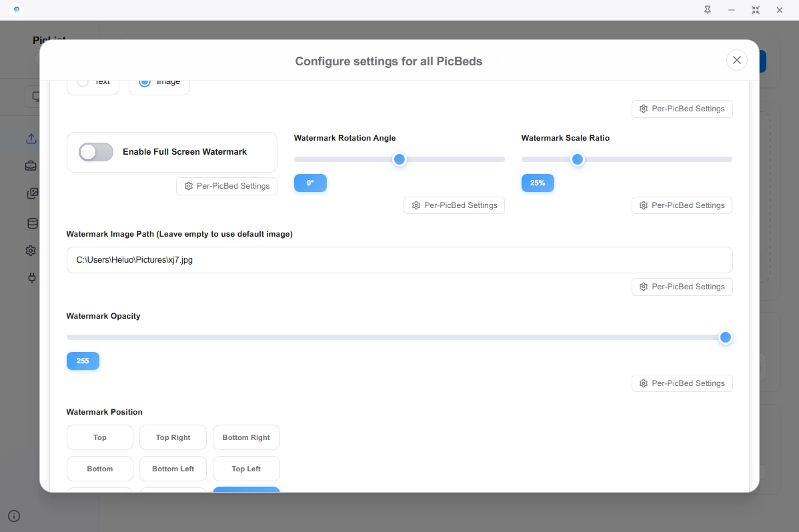Click the Watermark Scale Ratio slider handle

pyautogui.click(x=578, y=159)
